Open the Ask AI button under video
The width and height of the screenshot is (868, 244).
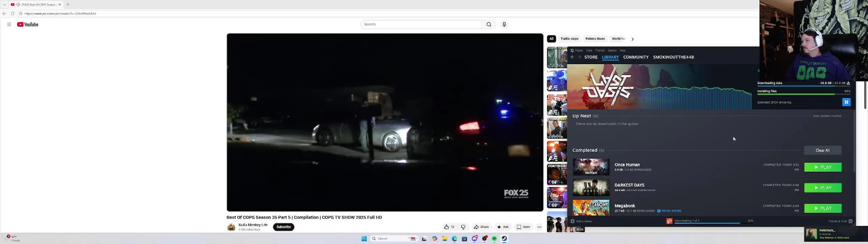pos(503,227)
